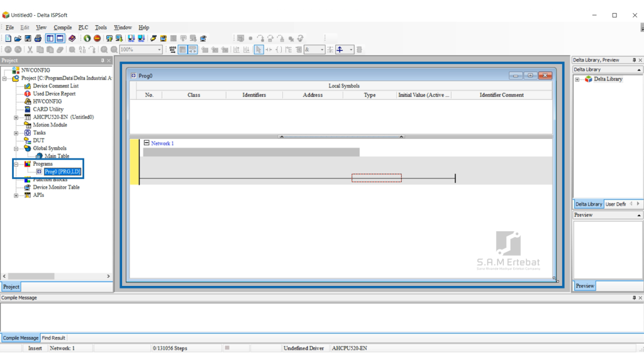This screenshot has height=362, width=644.
Task: Click the printer icon in the toolbar
Action: coord(38,38)
